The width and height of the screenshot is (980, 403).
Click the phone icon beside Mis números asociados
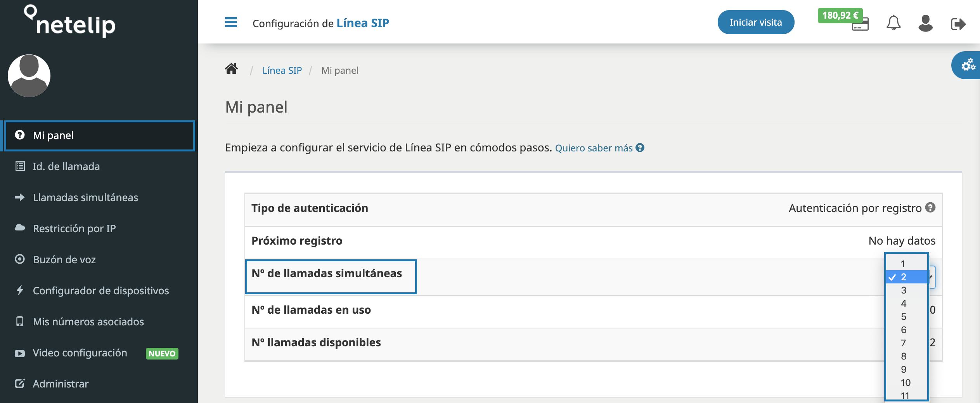click(19, 321)
